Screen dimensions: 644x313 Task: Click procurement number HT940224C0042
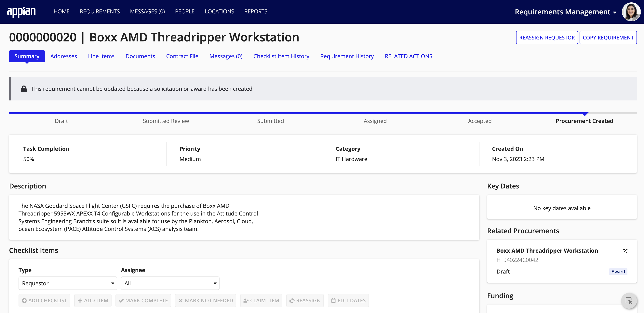click(517, 260)
